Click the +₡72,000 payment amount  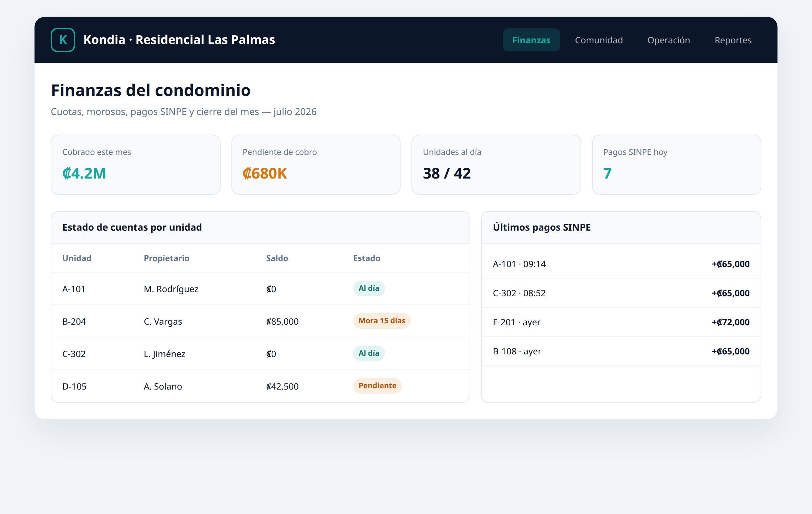(x=730, y=322)
